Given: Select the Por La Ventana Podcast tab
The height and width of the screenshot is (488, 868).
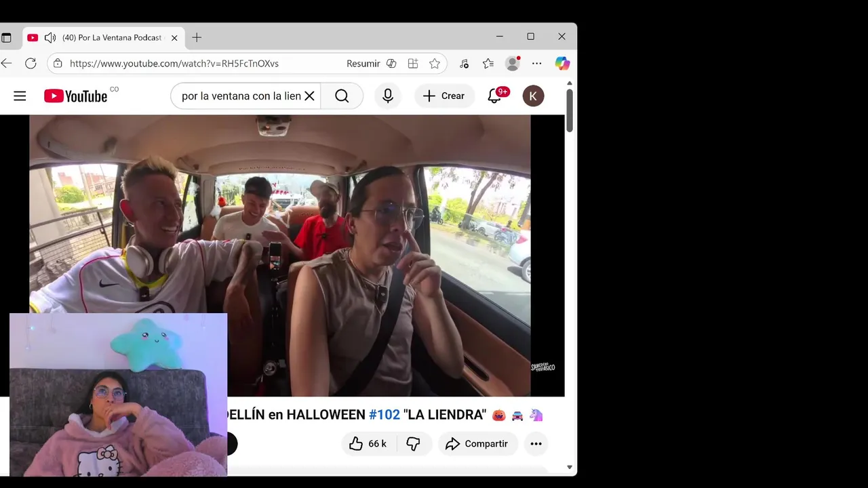Looking at the screenshot, I should coord(104,37).
